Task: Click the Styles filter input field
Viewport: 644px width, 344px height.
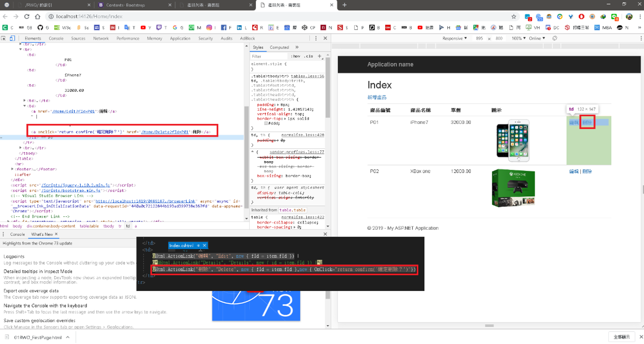Action: [269, 56]
